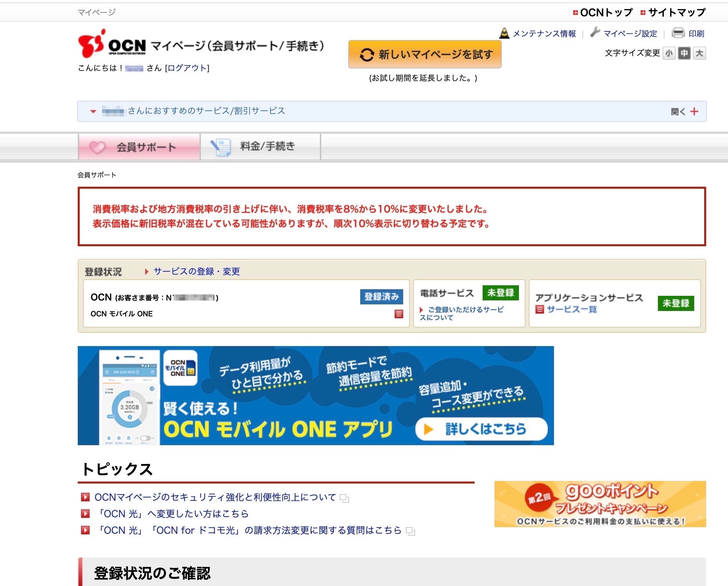
Task: Open マイページ設定 link
Action: [630, 34]
